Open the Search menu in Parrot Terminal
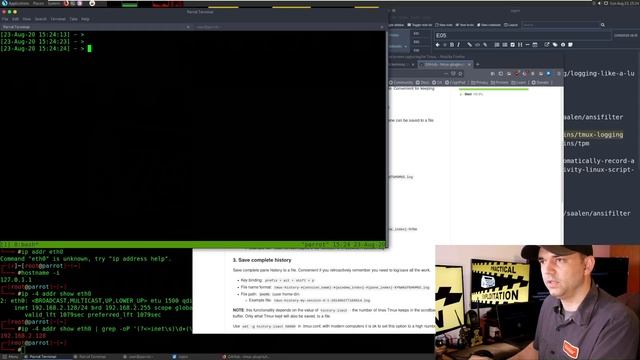Viewport: 640px width, 360px height. pos(40,19)
